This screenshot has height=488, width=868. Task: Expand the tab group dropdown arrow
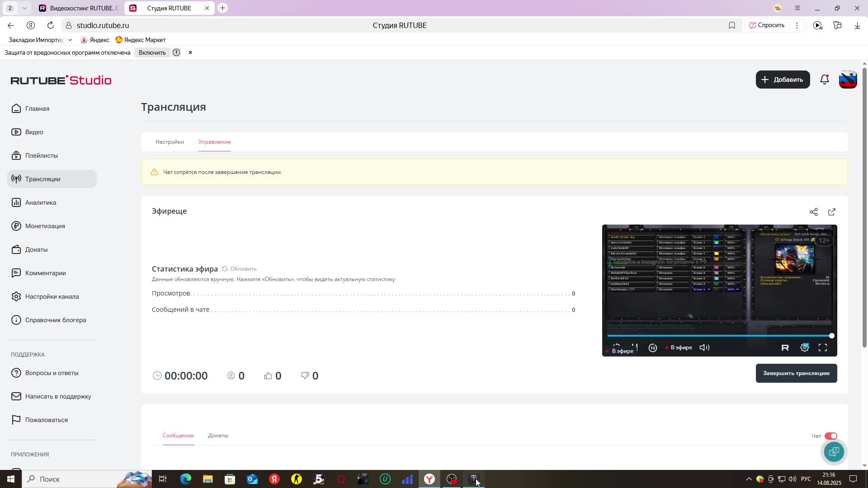point(24,8)
